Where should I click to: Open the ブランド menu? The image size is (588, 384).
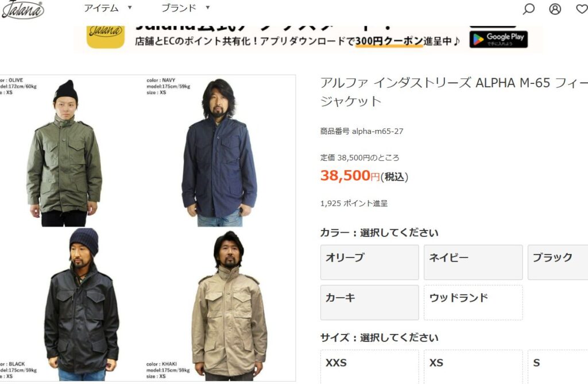179,8
